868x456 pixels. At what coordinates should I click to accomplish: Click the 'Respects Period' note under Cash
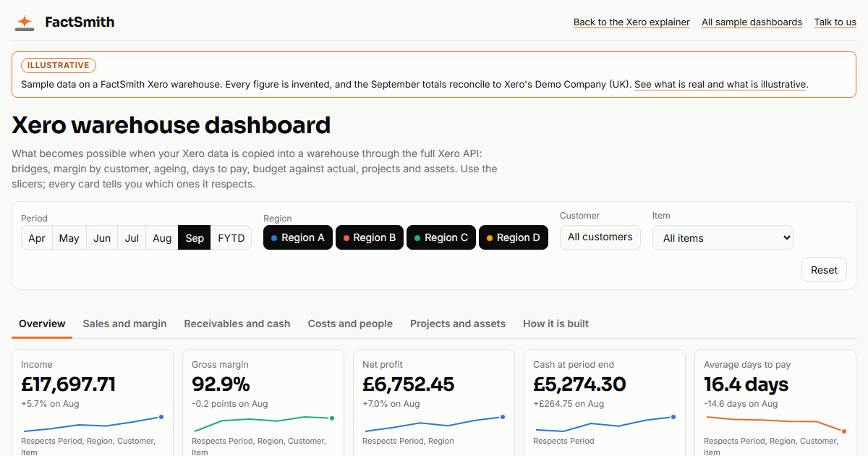[x=563, y=441]
